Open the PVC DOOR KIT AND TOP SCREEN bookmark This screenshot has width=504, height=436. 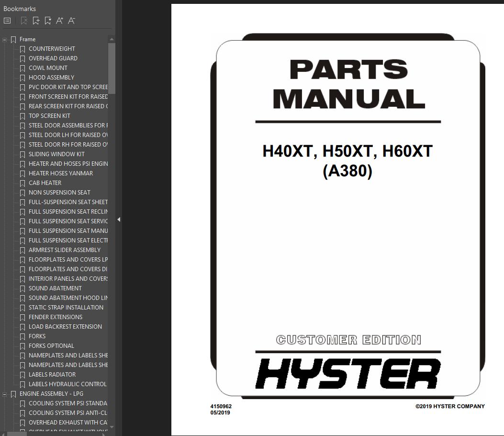(68, 87)
